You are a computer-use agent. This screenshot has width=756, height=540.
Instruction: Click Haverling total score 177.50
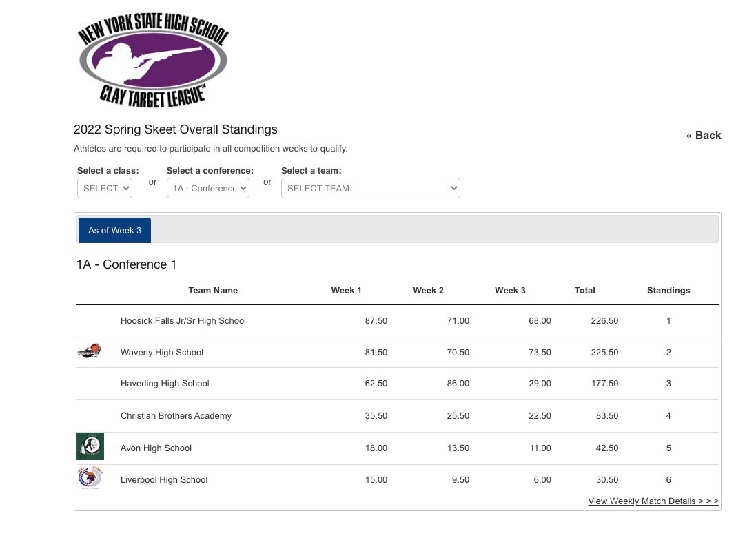pos(604,384)
